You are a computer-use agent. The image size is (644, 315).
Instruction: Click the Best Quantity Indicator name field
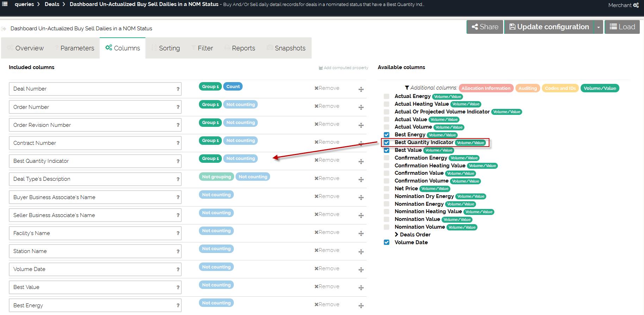[x=92, y=161]
